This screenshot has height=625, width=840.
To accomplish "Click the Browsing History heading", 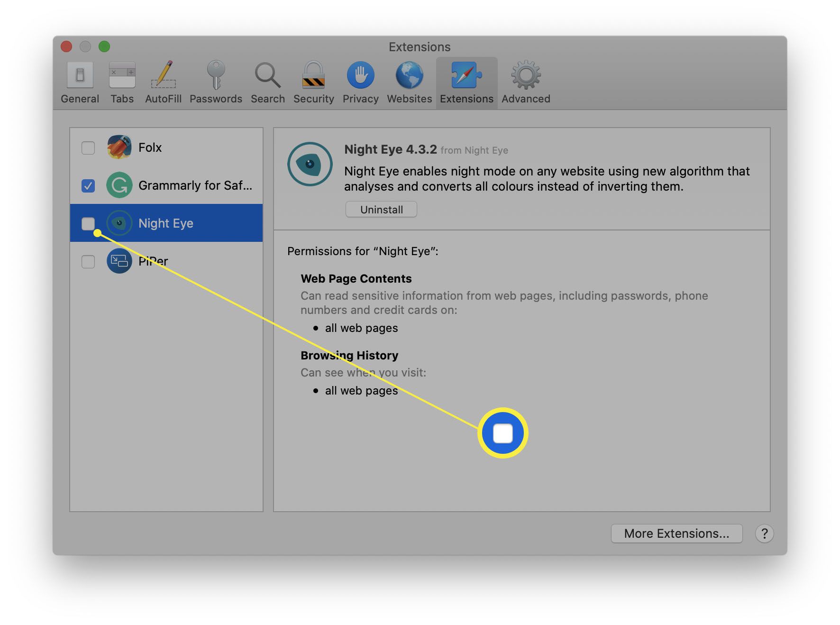I will point(349,355).
